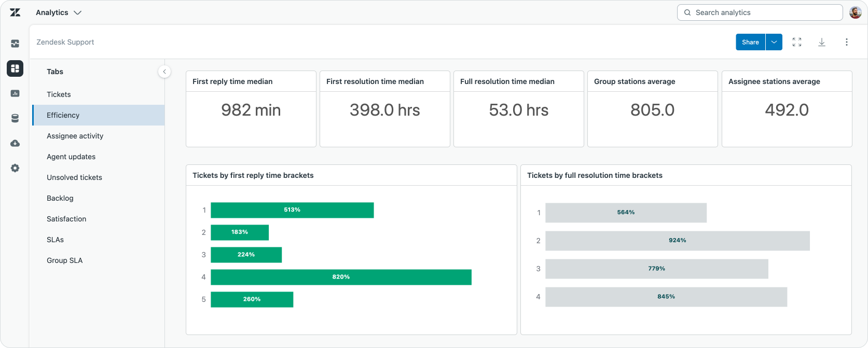This screenshot has width=868, height=348.
Task: Select the dashboards grid icon in sidebar
Action: [15, 68]
